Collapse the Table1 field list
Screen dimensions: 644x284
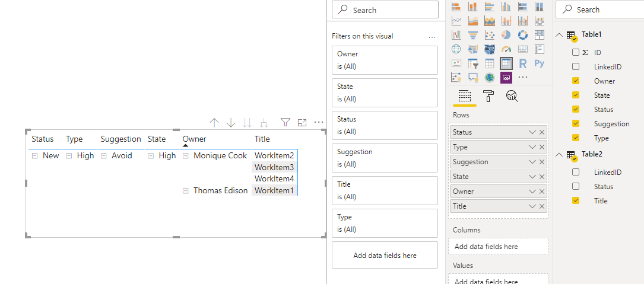point(559,35)
